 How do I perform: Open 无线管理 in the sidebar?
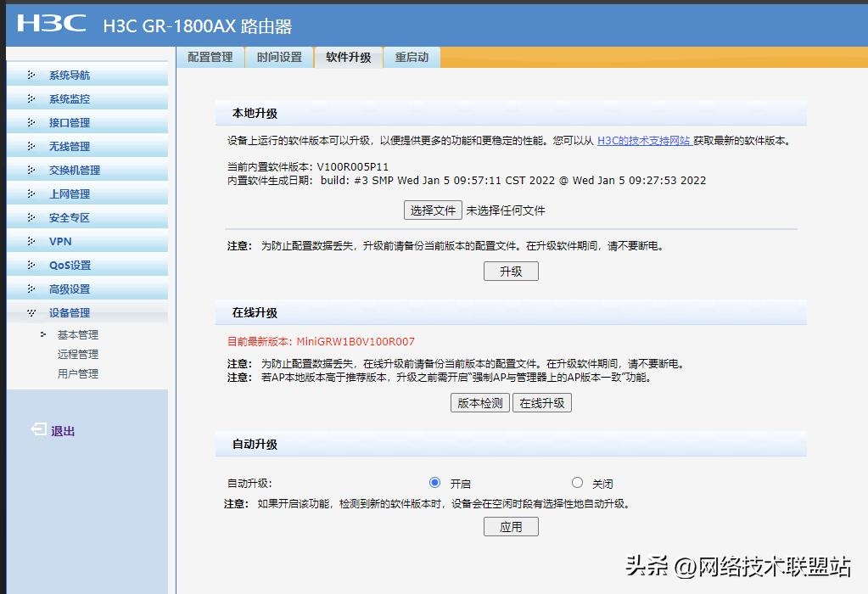pyautogui.click(x=70, y=147)
